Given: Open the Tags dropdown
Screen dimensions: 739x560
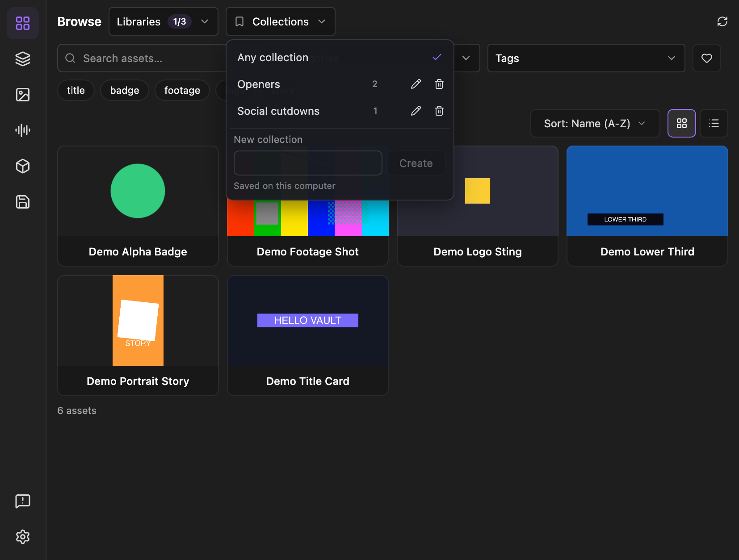Looking at the screenshot, I should (x=586, y=58).
